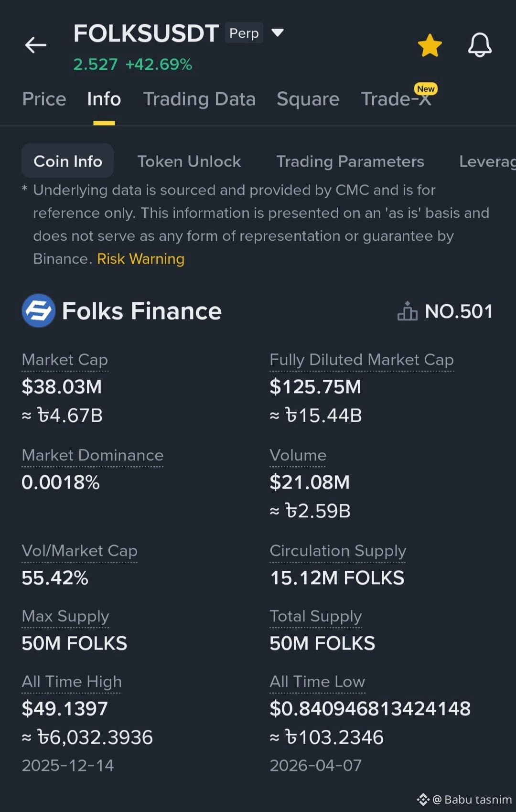Select the Coin Info chip
The image size is (516, 812).
click(68, 161)
